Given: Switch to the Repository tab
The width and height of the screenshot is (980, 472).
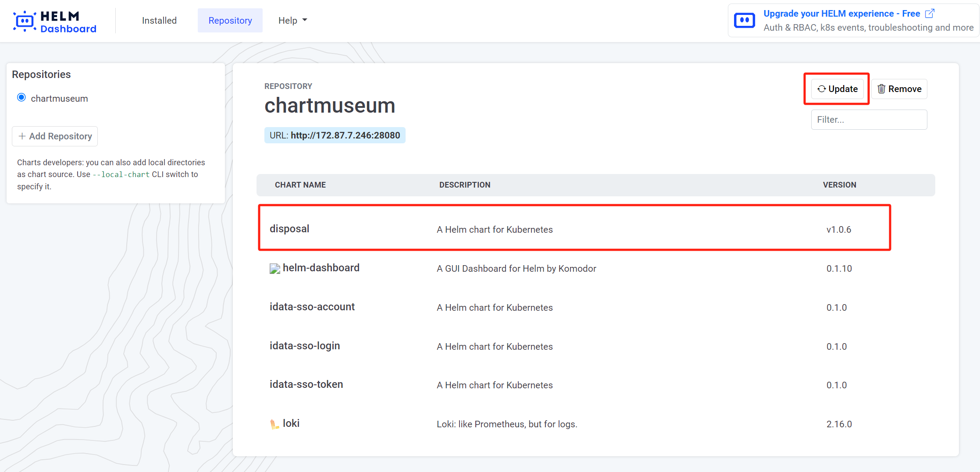Looking at the screenshot, I should (230, 20).
